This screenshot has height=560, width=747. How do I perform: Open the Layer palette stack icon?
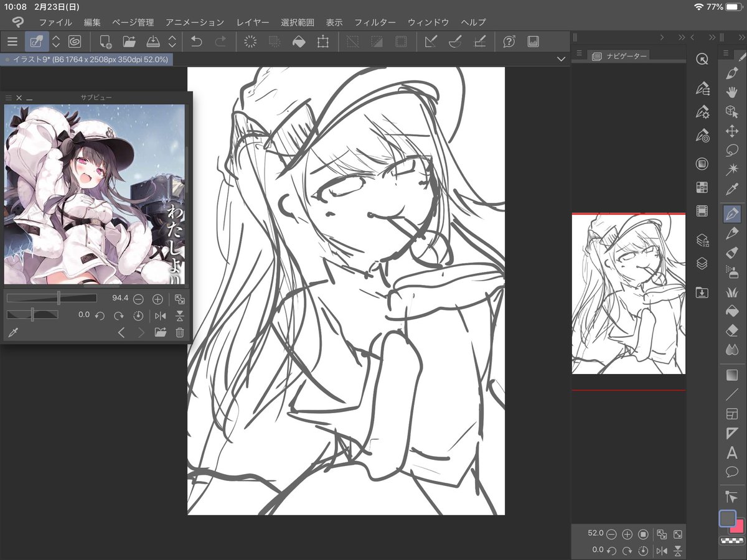click(702, 263)
